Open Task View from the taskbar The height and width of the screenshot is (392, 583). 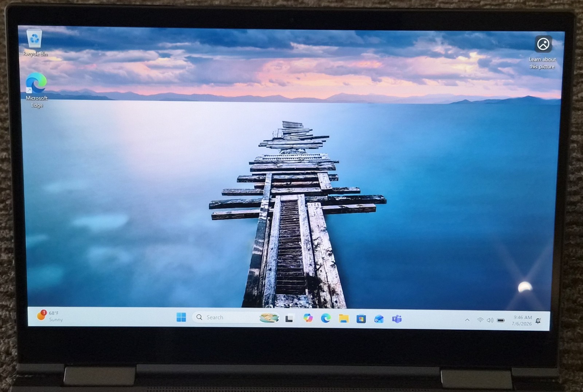(x=290, y=318)
